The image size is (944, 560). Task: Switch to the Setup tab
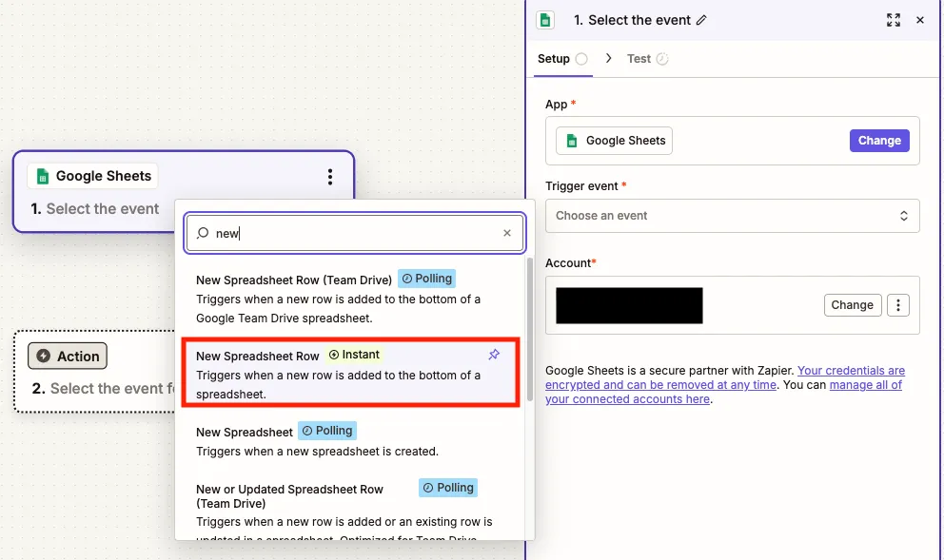[563, 59]
